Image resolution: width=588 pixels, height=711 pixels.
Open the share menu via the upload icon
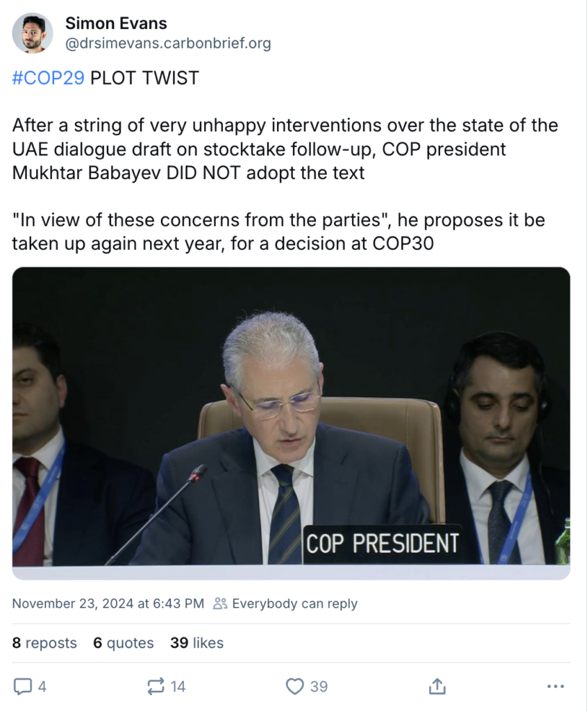(x=437, y=686)
